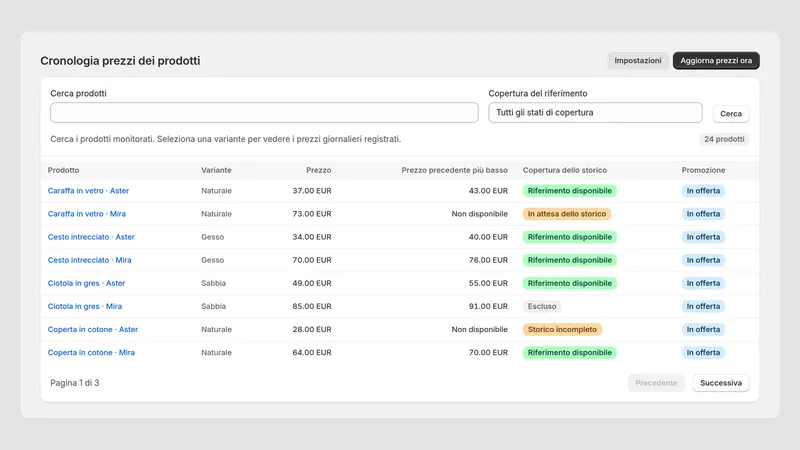
Task: Click the Promozione column header
Action: pyautogui.click(x=703, y=170)
